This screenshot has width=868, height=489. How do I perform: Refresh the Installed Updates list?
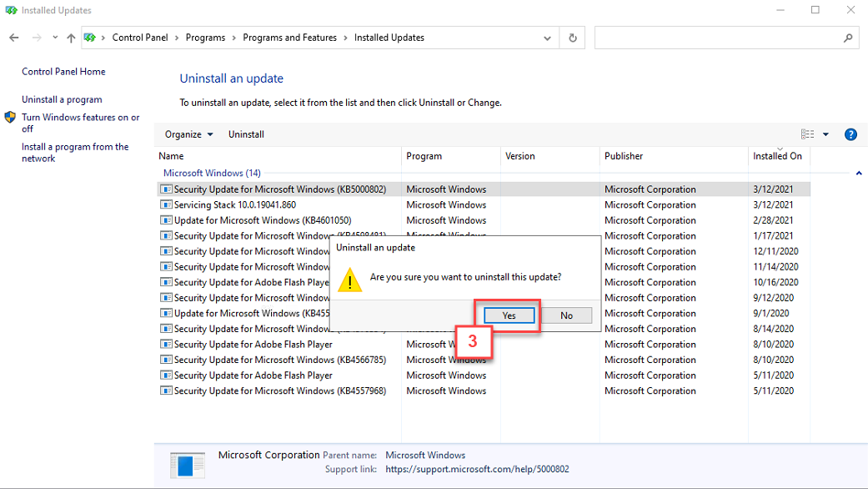click(572, 38)
